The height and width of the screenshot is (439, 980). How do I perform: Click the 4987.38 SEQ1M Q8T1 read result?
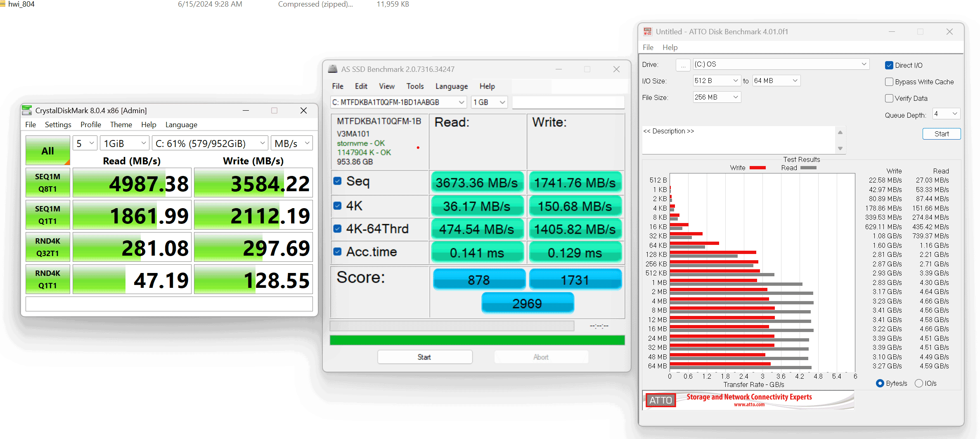[x=132, y=183]
